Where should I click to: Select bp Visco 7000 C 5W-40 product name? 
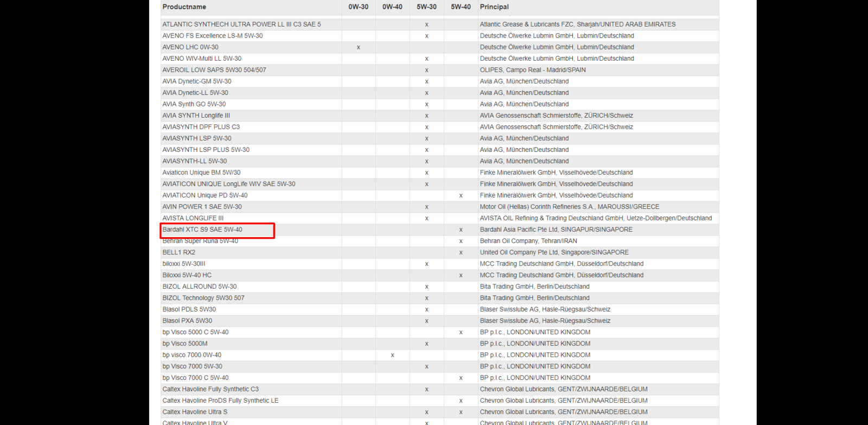tap(195, 378)
